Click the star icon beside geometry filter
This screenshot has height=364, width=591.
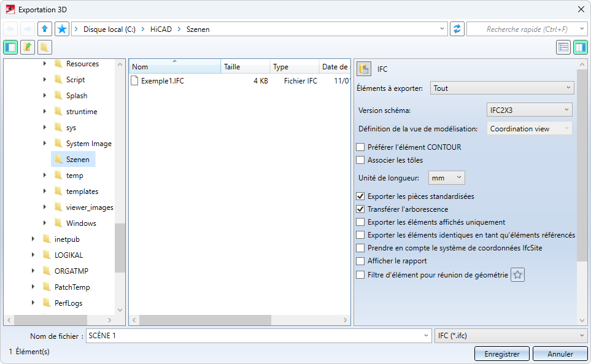pos(518,275)
